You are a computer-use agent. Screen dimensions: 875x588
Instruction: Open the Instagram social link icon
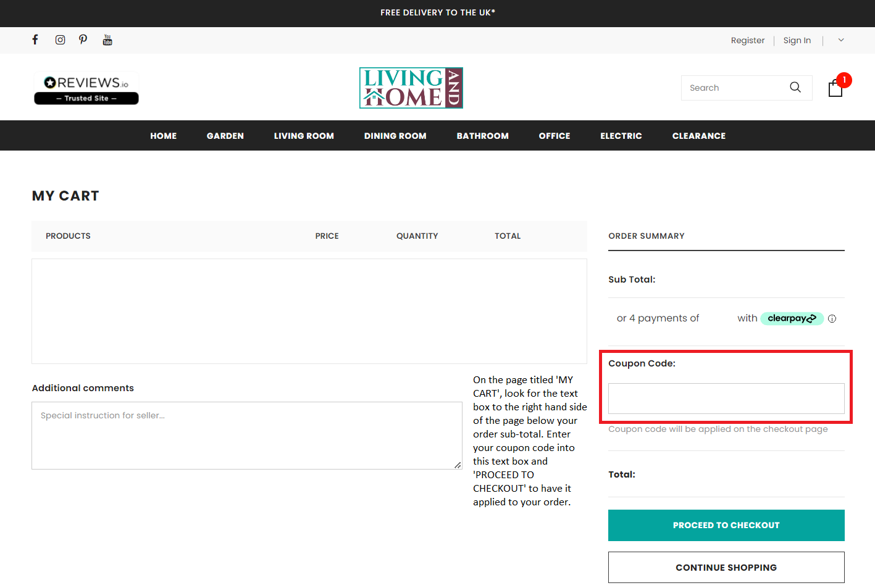[x=60, y=40]
